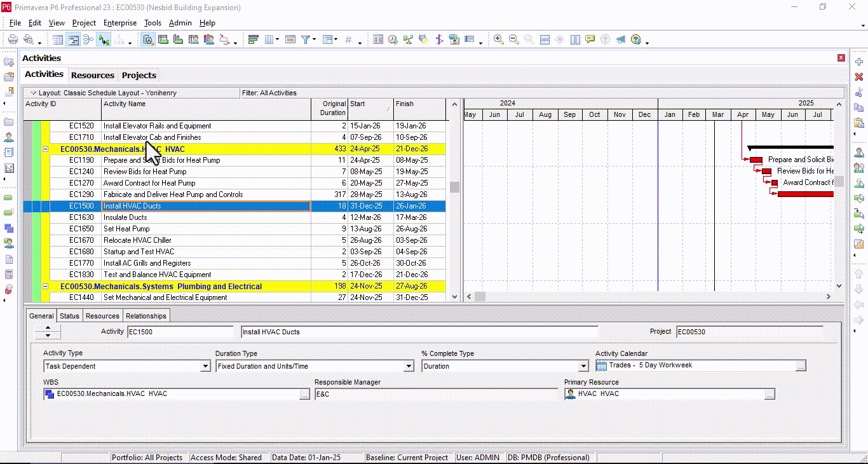Image resolution: width=868 pixels, height=464 pixels.
Task: Click the previous-activity up stepper arrow
Action: click(x=48, y=328)
